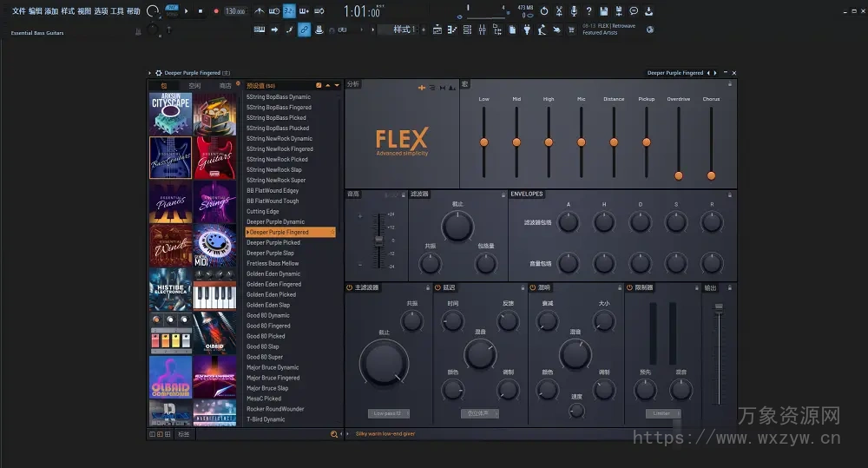Open the Mixer icon in toolbar
This screenshot has width=868, height=468.
(482, 30)
